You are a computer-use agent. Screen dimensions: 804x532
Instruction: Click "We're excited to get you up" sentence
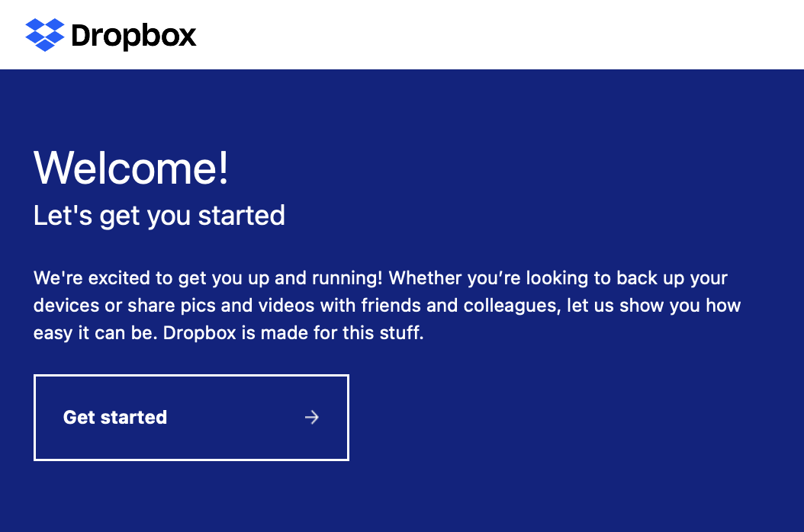click(x=145, y=278)
